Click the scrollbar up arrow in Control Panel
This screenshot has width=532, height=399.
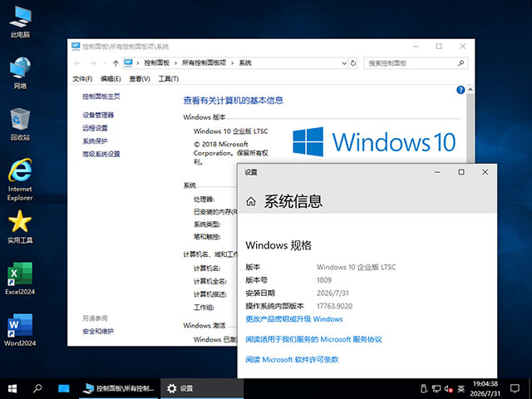click(x=470, y=90)
